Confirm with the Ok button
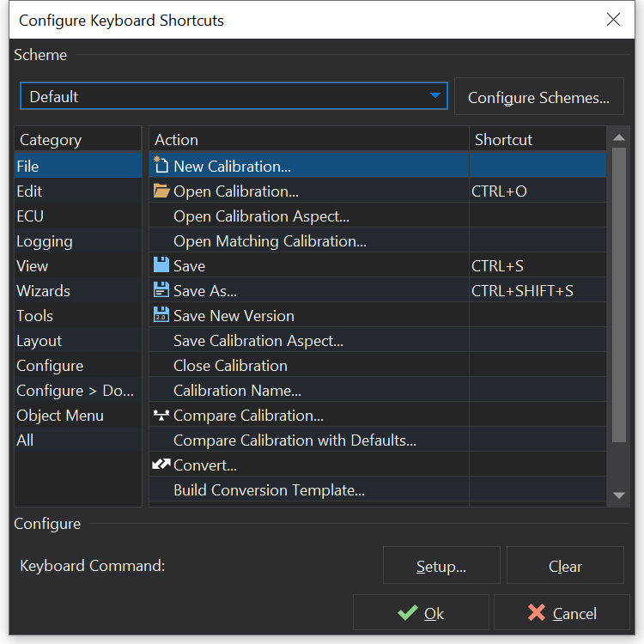Viewport: 644px width, 644px height. pos(421,613)
